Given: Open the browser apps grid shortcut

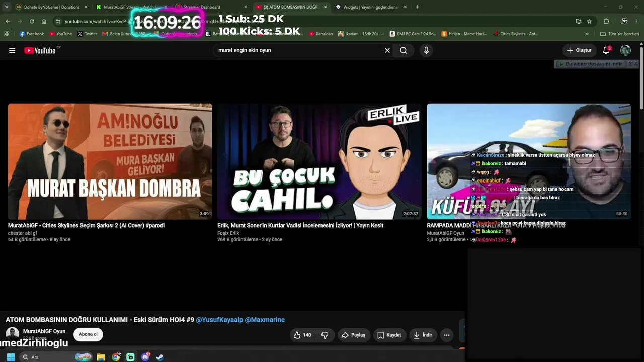Looking at the screenshot, I should click(7, 34).
